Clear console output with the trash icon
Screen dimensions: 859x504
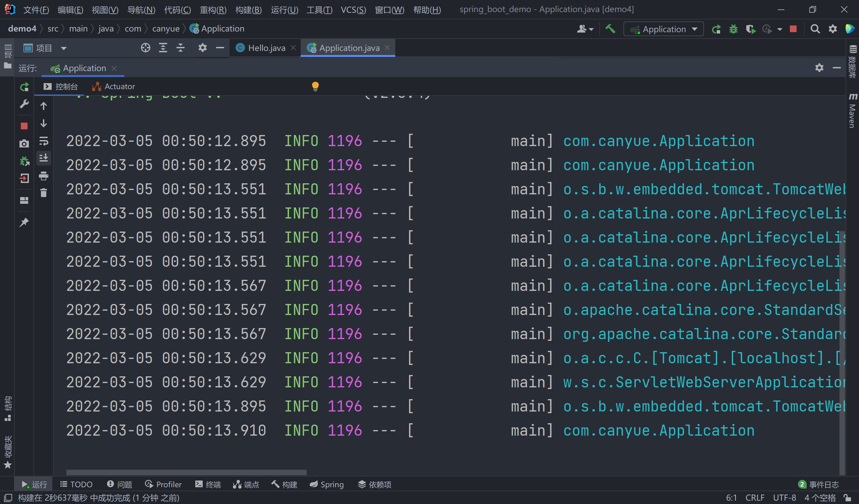(x=44, y=193)
